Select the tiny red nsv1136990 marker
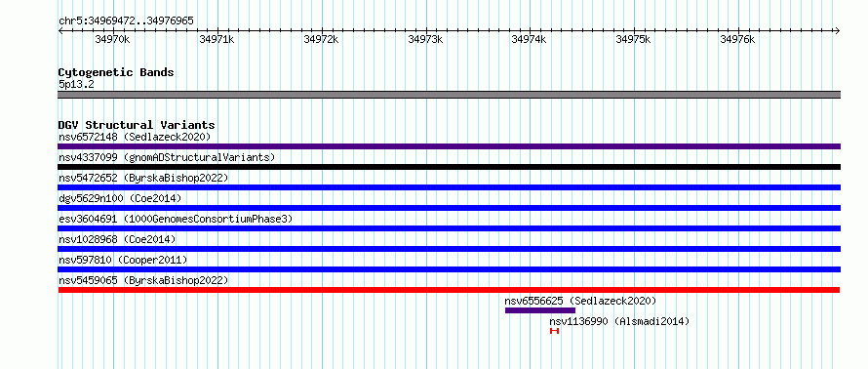The image size is (868, 369). point(555,331)
